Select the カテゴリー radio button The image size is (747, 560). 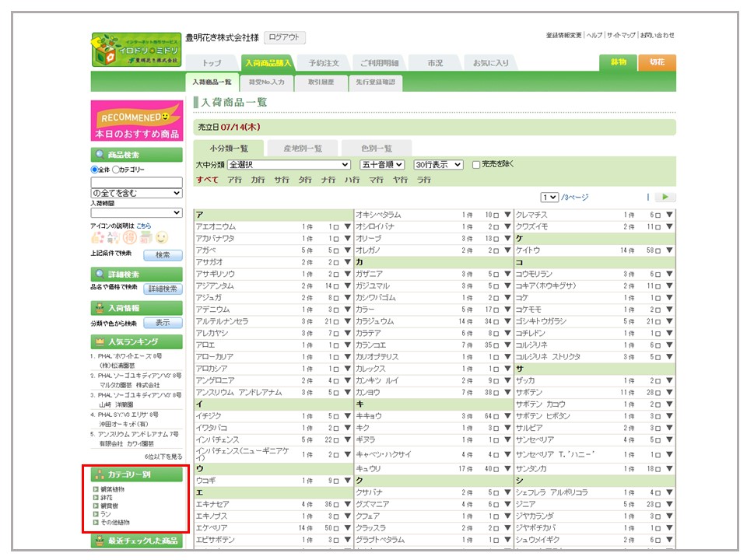click(x=116, y=170)
